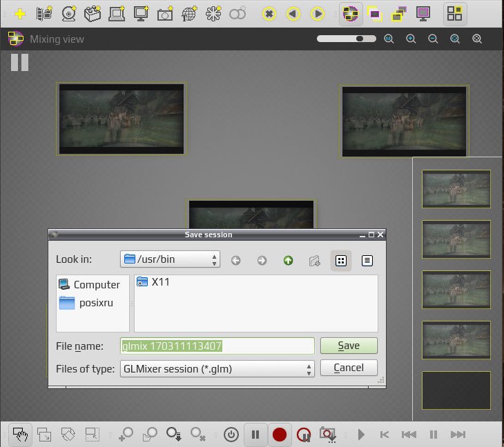Add a webcam device source
The image size is (504, 447).
(x=68, y=14)
